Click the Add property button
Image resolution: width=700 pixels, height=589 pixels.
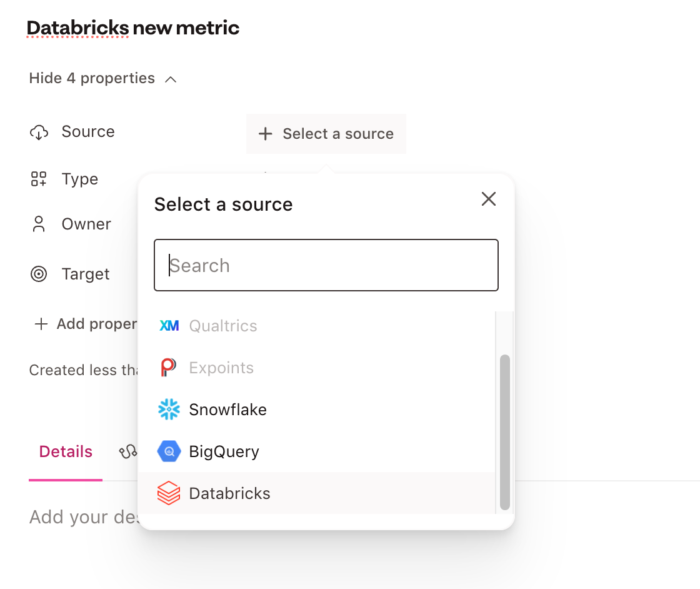86,324
